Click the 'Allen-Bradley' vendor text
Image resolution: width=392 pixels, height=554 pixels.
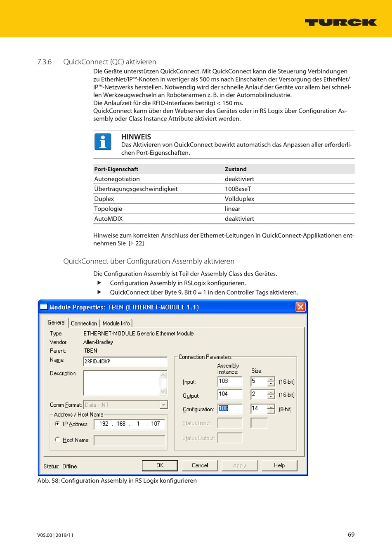(x=98, y=342)
